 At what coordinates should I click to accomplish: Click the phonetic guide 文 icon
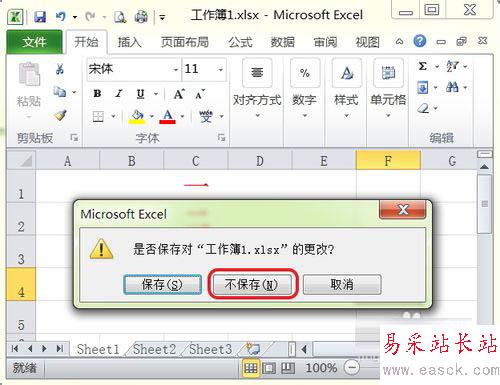pos(205,116)
